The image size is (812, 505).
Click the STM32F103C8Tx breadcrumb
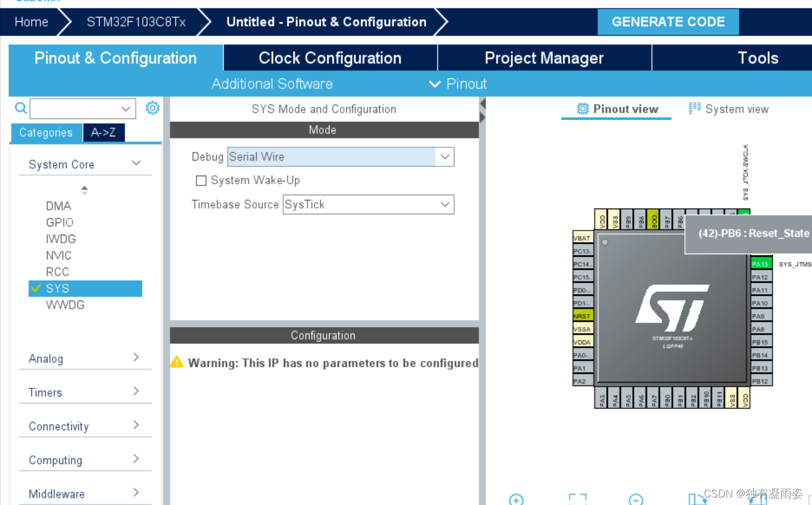point(136,22)
